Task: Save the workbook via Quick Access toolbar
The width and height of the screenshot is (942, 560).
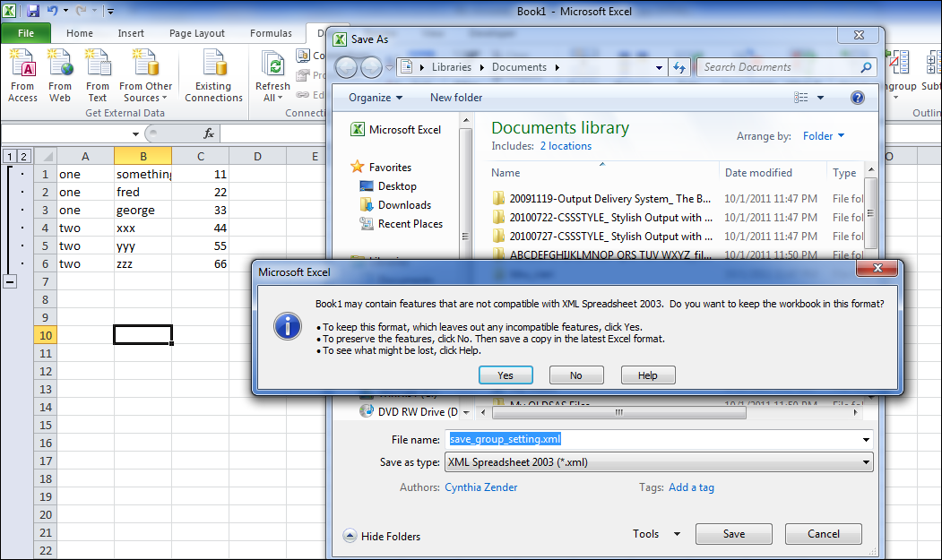Action: 33,9
